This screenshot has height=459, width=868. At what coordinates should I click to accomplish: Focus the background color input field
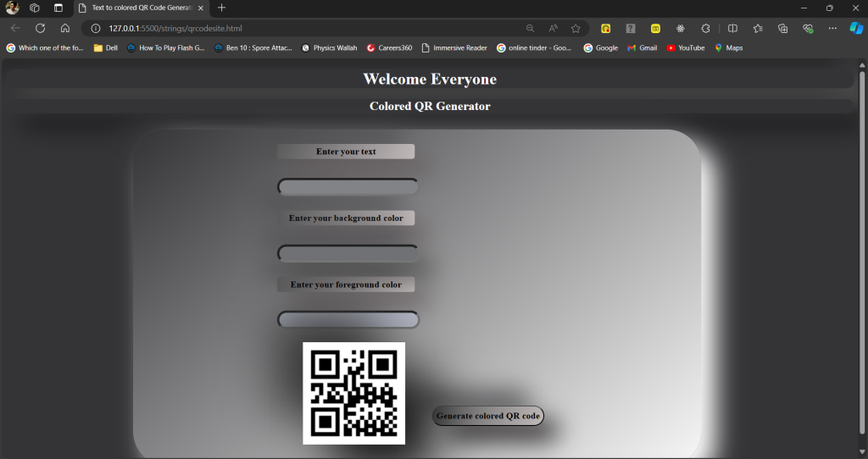[348, 253]
